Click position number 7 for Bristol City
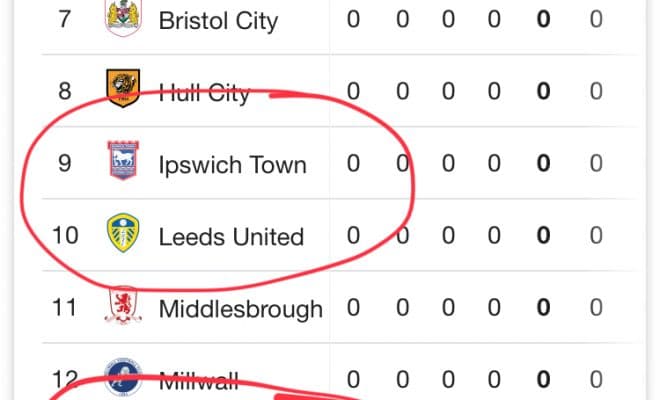The width and height of the screenshot is (660, 400). point(64,19)
